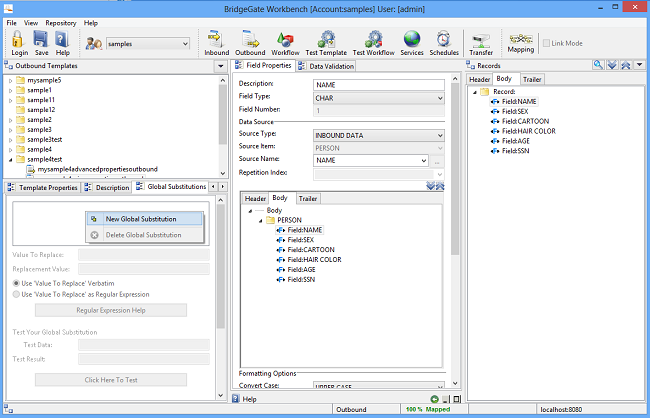Click double-down arrow icon in Records header

click(x=612, y=65)
